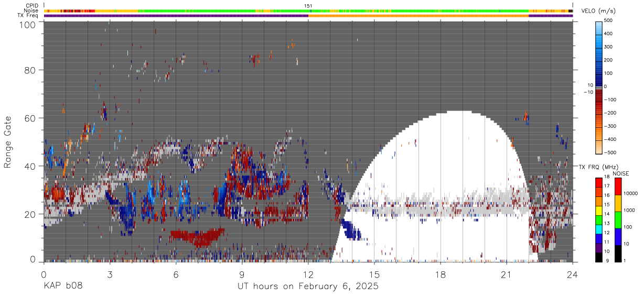The width and height of the screenshot is (644, 297).
Task: Click the TX Freq row label
Action: [x=28, y=15]
